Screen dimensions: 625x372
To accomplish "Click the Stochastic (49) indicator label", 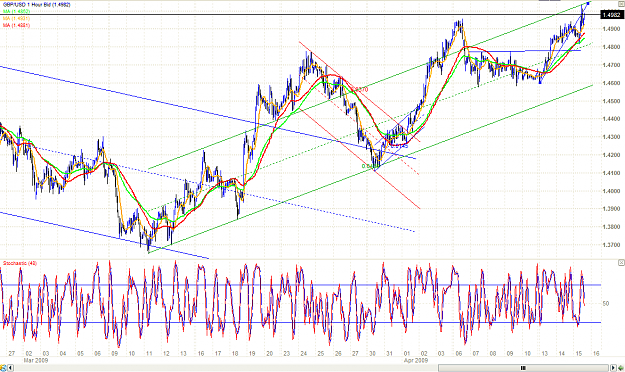I will [x=20, y=263].
